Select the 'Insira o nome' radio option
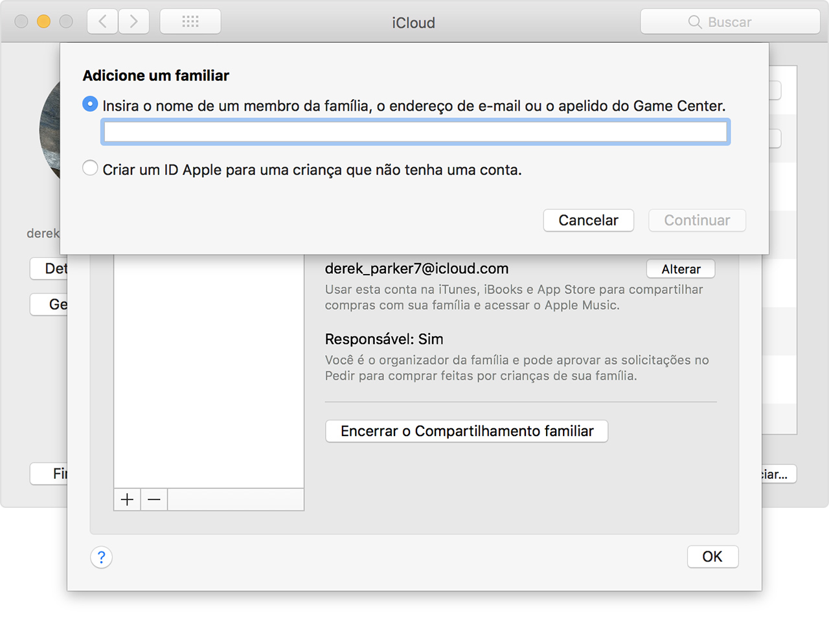 90,104
